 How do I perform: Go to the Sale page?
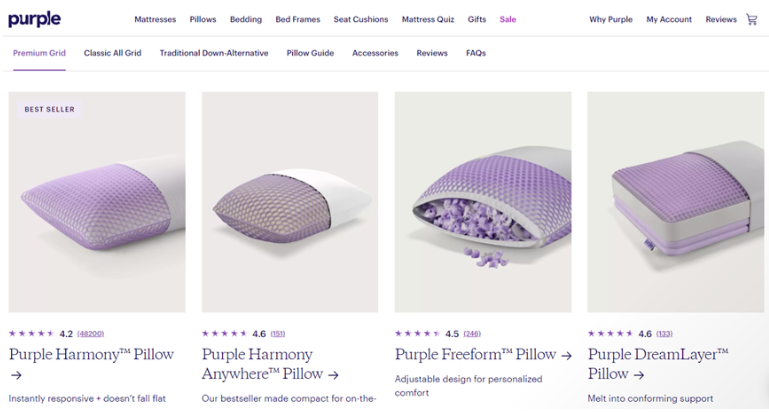[508, 19]
